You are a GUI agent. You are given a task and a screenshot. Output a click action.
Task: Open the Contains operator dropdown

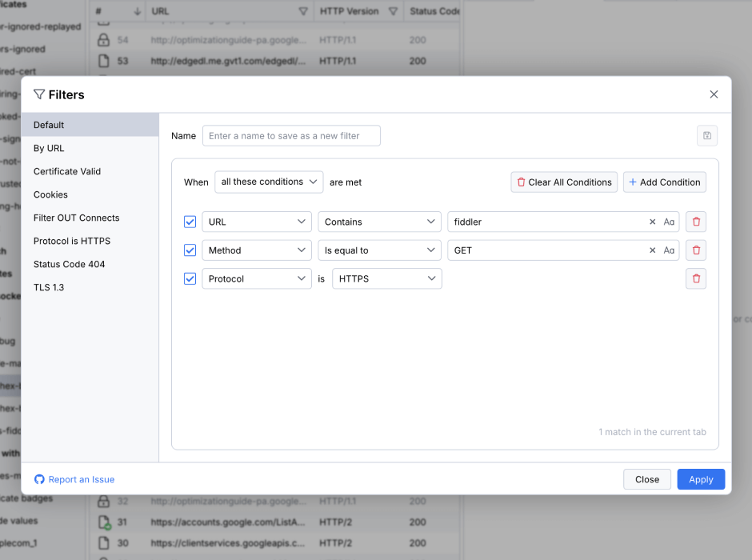click(x=379, y=222)
